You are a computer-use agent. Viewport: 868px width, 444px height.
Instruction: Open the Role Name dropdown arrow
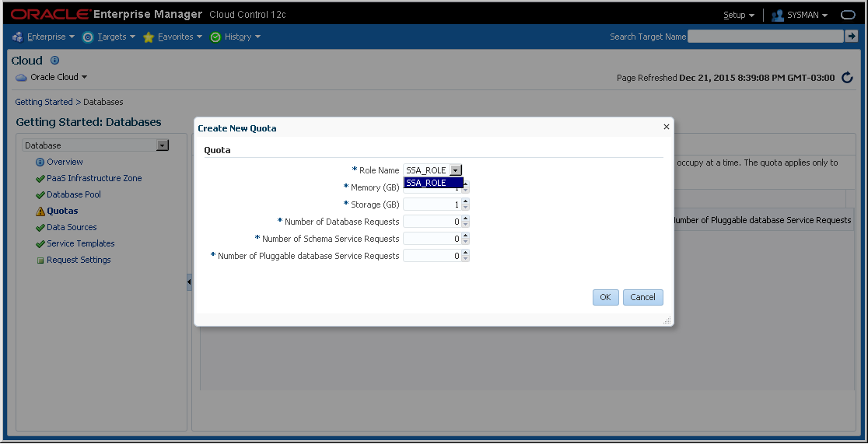click(455, 170)
